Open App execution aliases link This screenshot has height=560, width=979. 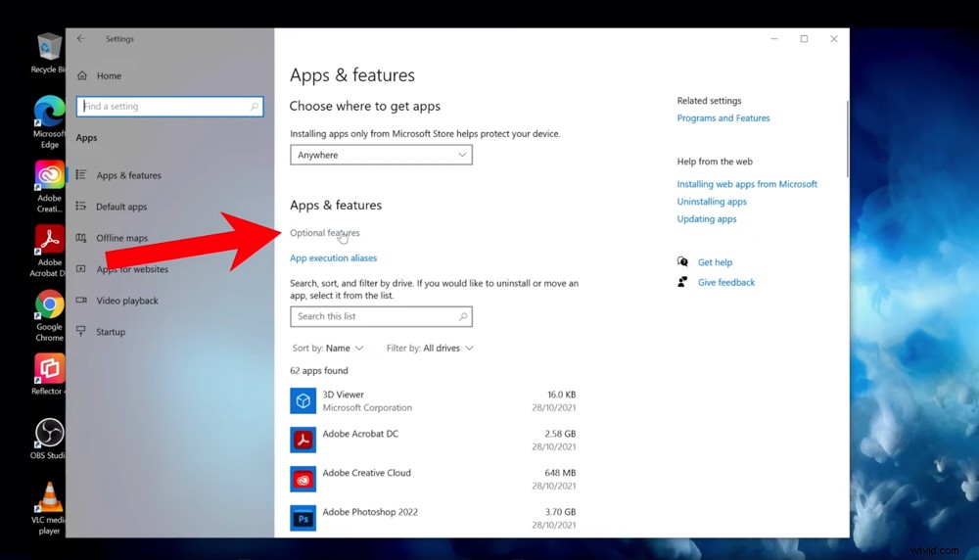tap(334, 257)
